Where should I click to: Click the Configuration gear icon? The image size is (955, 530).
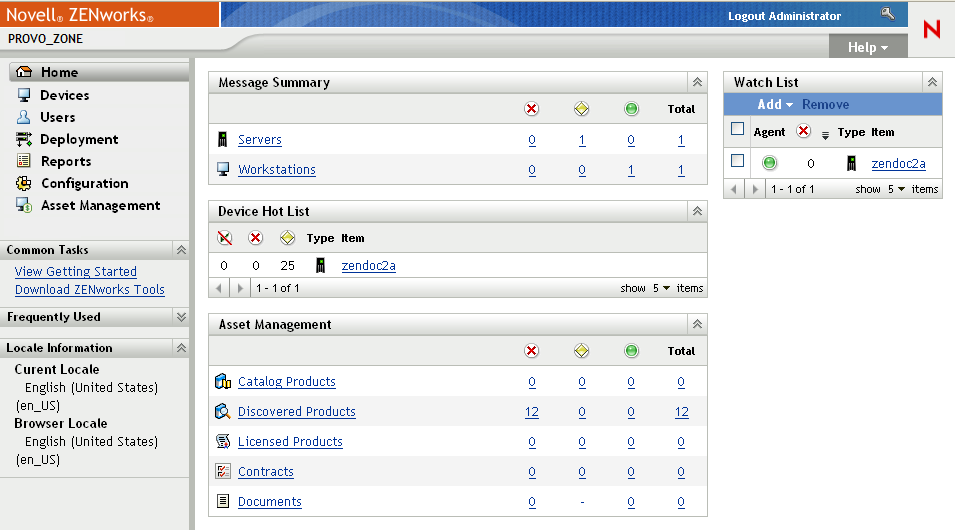point(24,183)
